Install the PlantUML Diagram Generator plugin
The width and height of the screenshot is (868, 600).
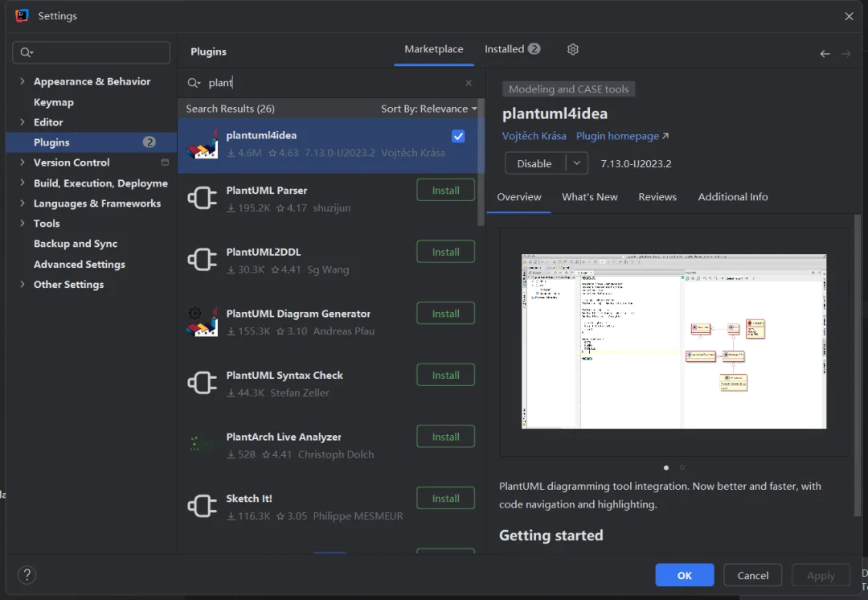click(x=445, y=314)
